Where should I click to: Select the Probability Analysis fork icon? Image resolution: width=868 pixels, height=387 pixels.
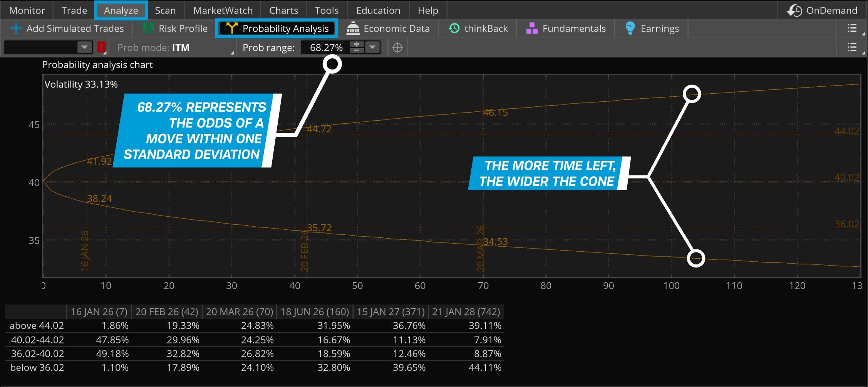(x=231, y=28)
